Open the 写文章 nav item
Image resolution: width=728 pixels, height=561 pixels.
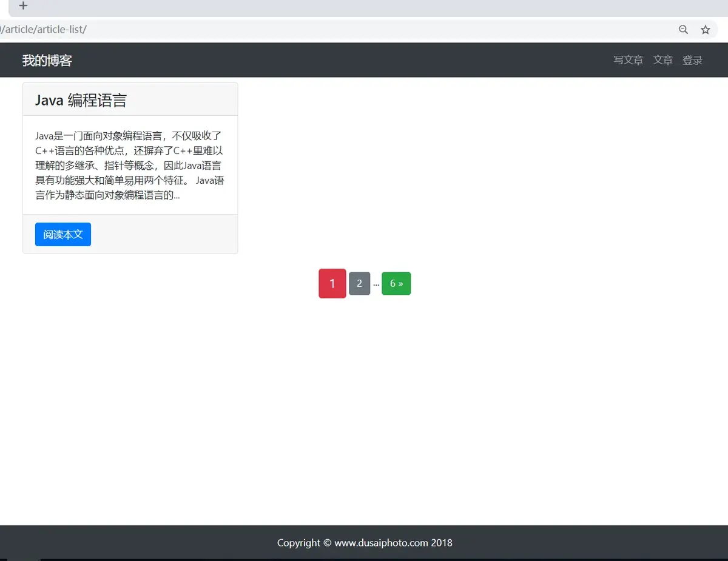tap(628, 60)
